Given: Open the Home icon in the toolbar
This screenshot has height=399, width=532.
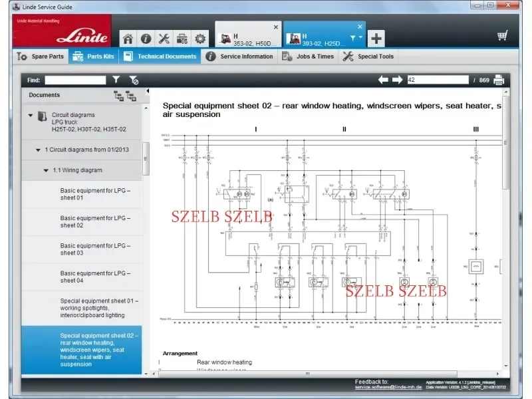Looking at the screenshot, I should pyautogui.click(x=128, y=39).
